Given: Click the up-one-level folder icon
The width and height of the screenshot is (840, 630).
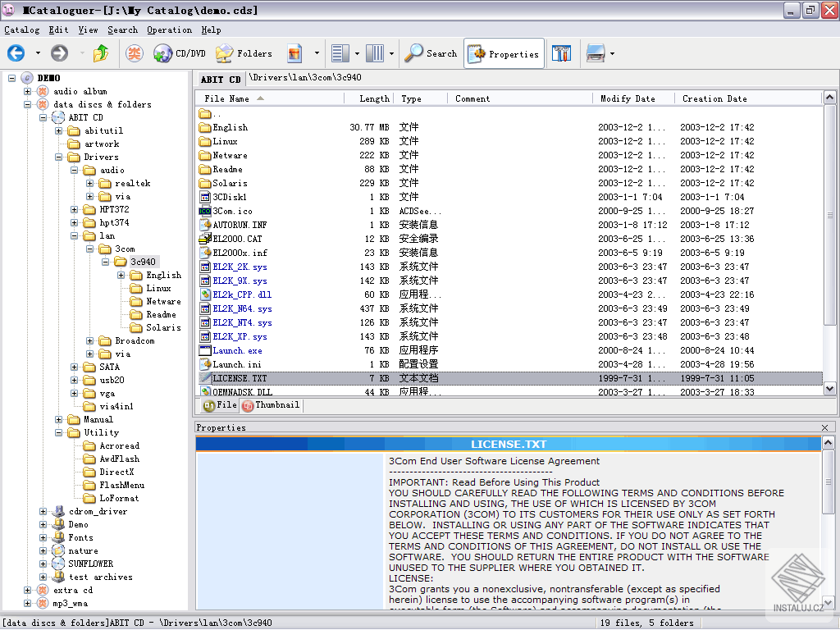Looking at the screenshot, I should point(101,54).
